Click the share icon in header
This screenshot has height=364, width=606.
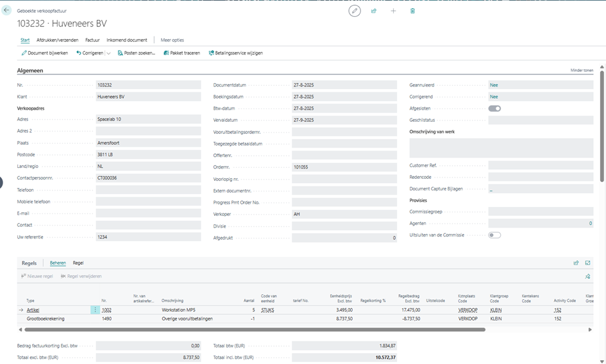pyautogui.click(x=374, y=11)
